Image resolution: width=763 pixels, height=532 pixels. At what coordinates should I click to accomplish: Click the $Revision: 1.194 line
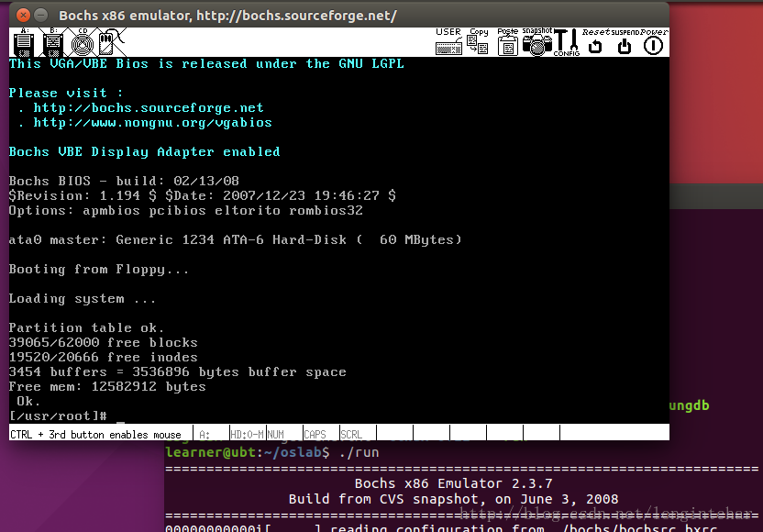pyautogui.click(x=203, y=195)
